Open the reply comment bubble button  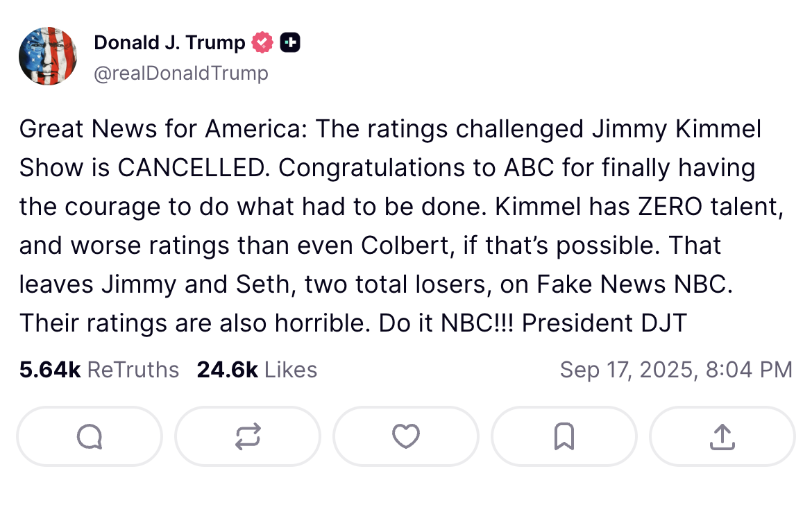[90, 436]
